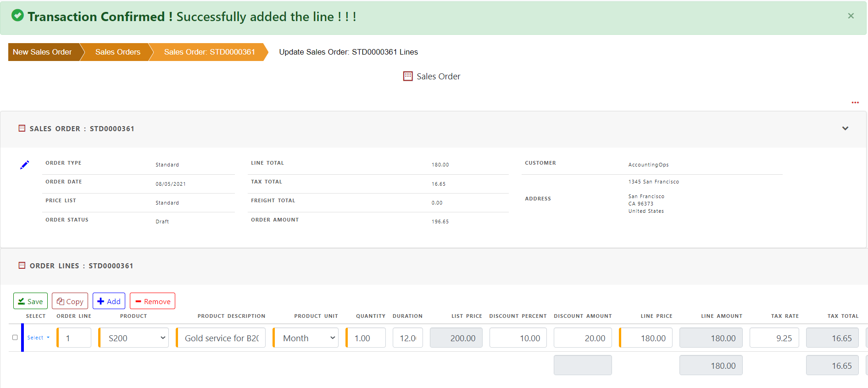
Task: Click the address line 1345 San Francisco
Action: click(653, 182)
